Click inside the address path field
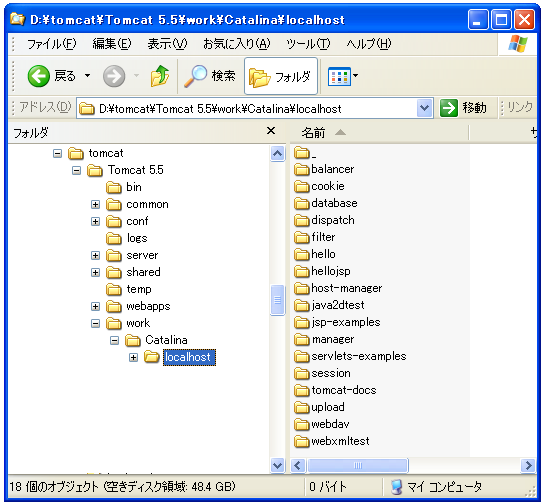 pos(246,109)
